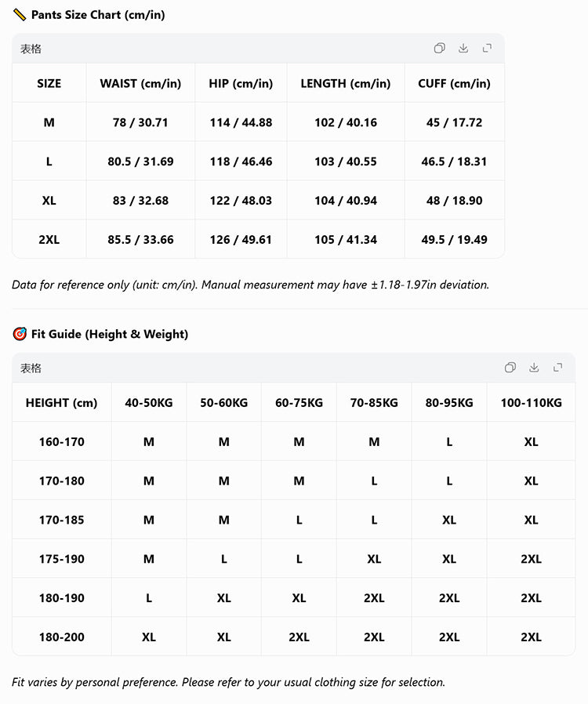Expand the Fit Guide table to fullscreen
The image size is (588, 704).
tap(558, 368)
